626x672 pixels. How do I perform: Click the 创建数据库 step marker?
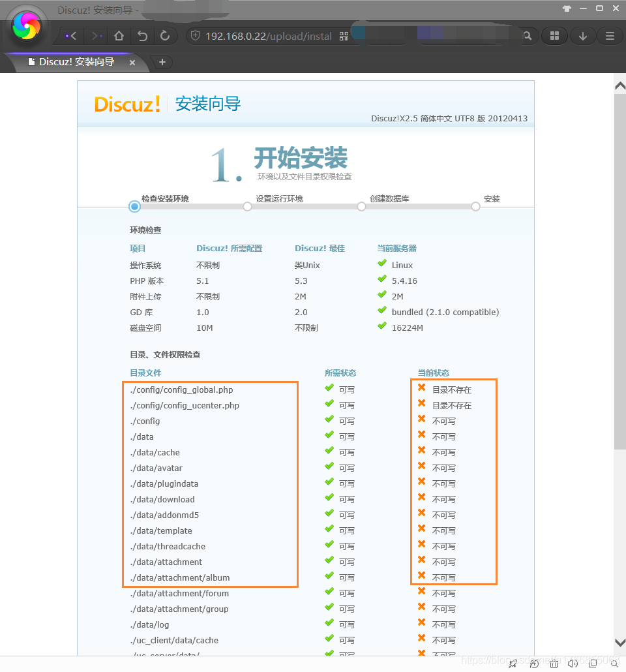[362, 207]
